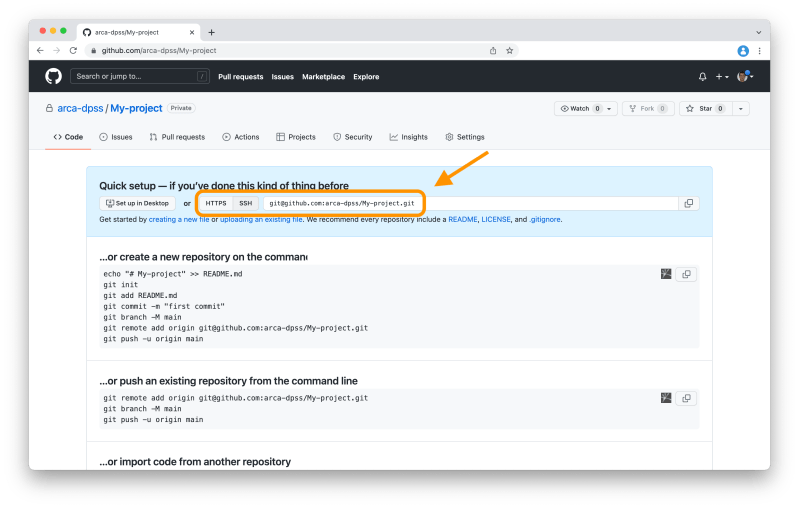799x508 pixels.
Task: Click image icon beside create-repository commands
Action: tap(666, 274)
